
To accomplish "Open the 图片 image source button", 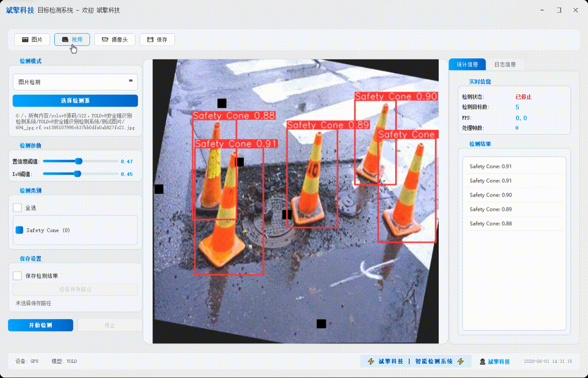I will [x=32, y=40].
